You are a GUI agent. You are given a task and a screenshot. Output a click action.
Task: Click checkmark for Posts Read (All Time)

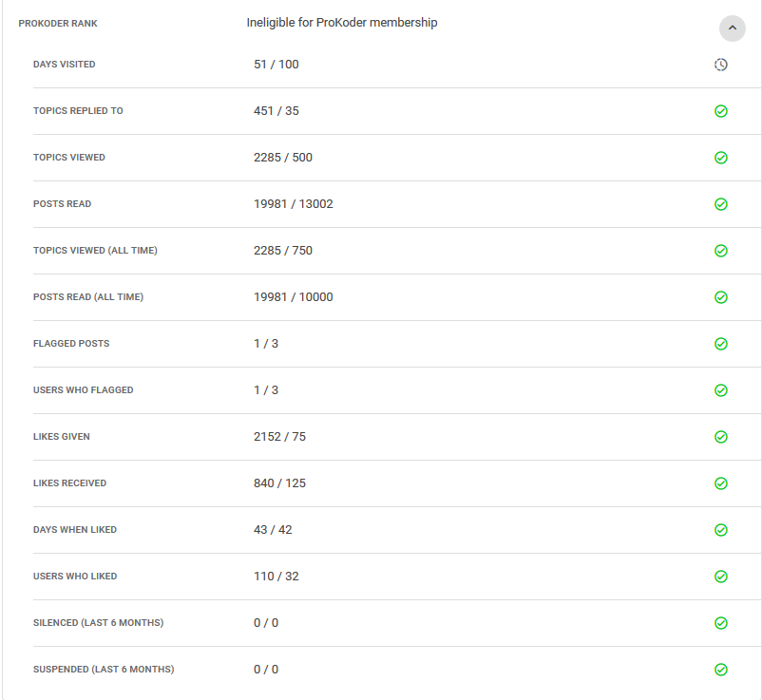[721, 297]
